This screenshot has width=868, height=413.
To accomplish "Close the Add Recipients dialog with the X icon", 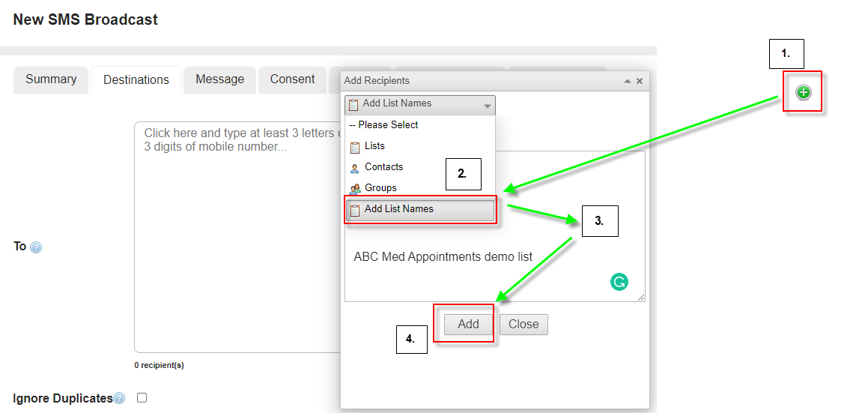I will click(x=640, y=81).
